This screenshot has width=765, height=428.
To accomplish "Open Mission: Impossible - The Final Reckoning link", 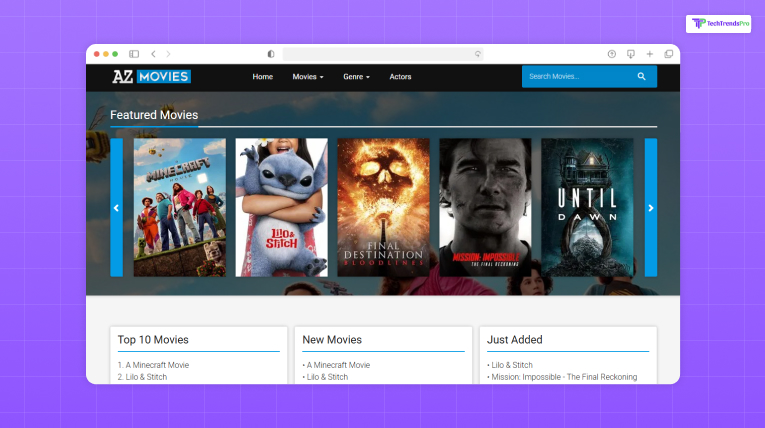I will pos(564,377).
